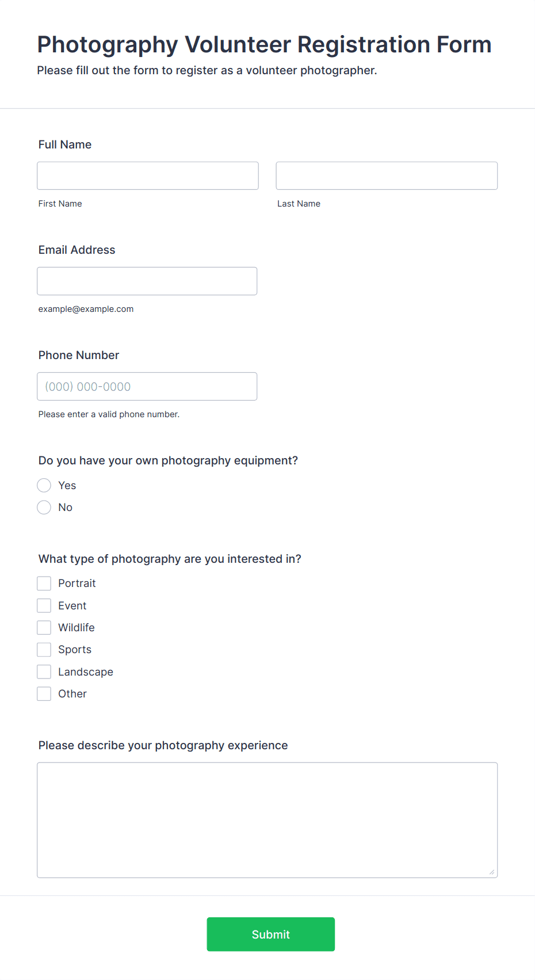
Task: Tick the Sports checkbox
Action: pos(44,650)
